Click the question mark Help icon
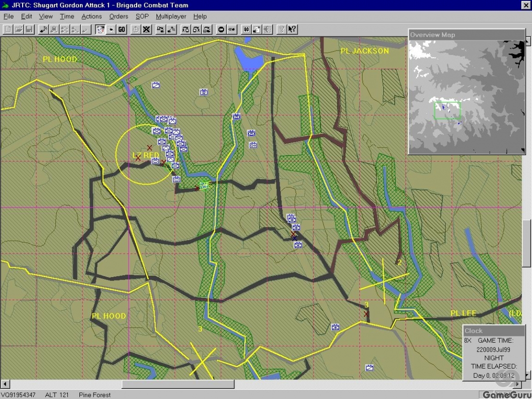Viewport: 532px width, 399px height. [x=281, y=29]
